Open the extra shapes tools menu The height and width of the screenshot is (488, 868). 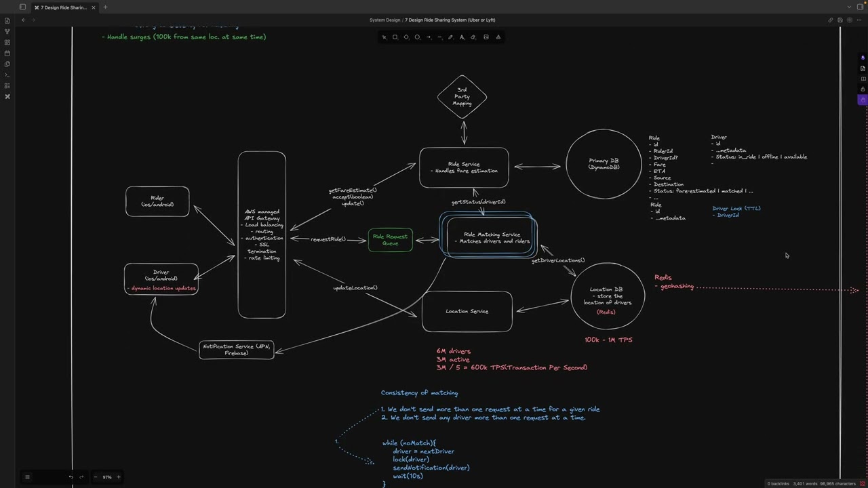click(498, 37)
